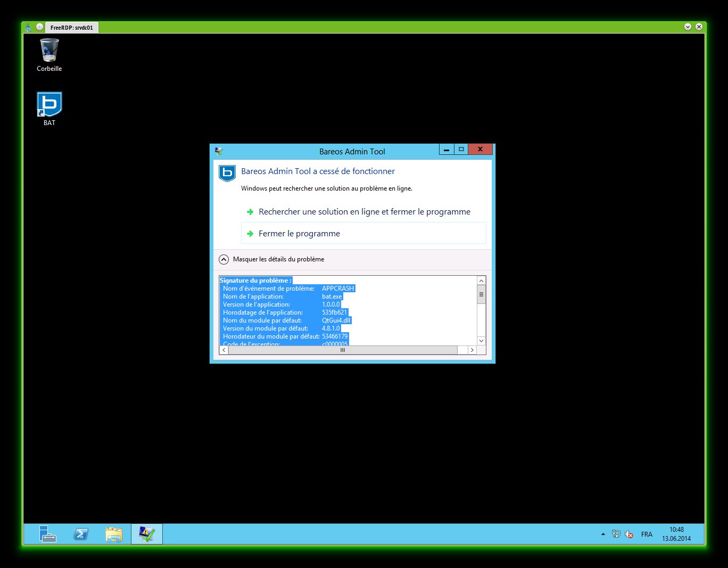This screenshot has height=568, width=728.
Task: Click FRA keyboard language indicator
Action: (647, 534)
